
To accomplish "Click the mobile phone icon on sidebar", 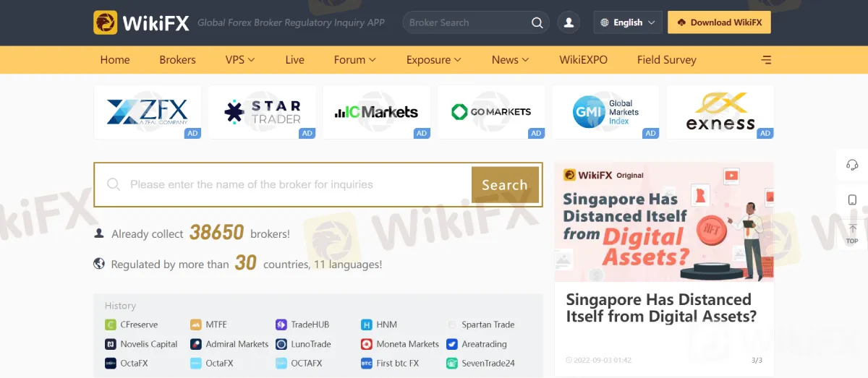I will (x=852, y=199).
